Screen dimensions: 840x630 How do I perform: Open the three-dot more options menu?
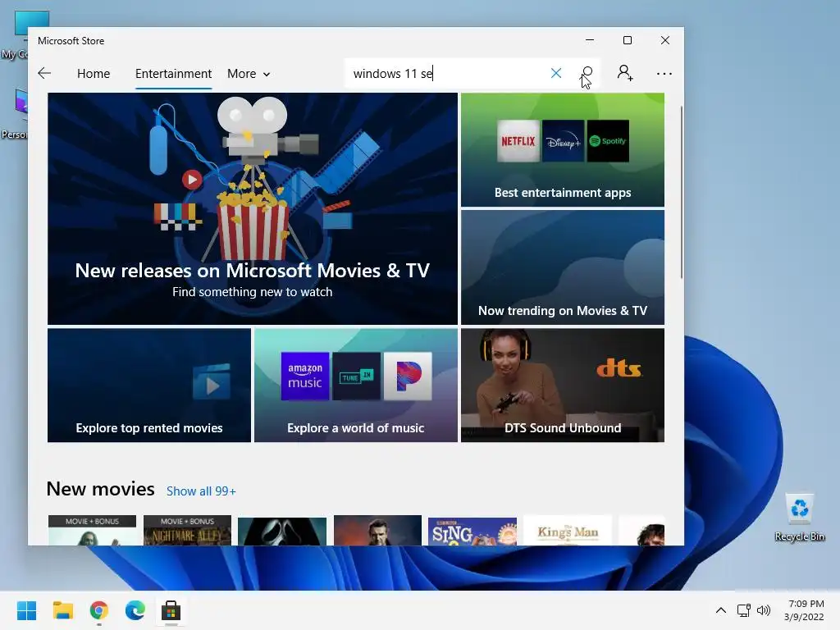[664, 74]
